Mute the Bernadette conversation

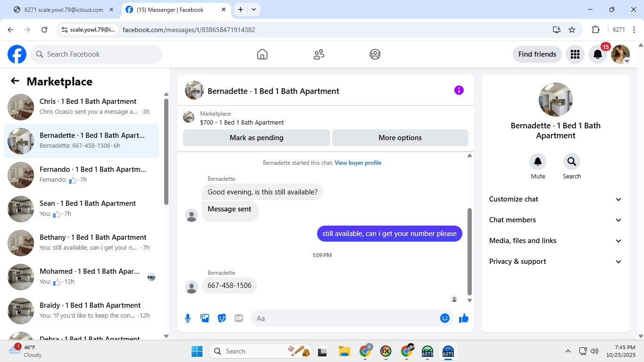tap(538, 162)
